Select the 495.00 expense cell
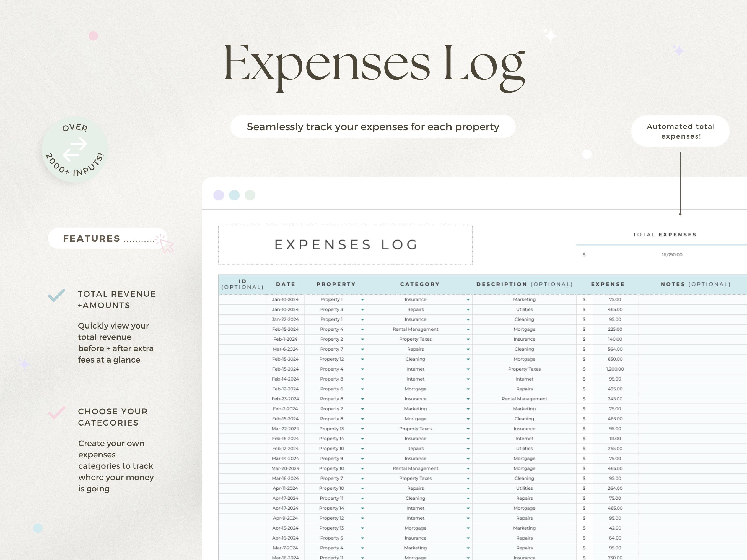Viewport: 747px width, 560px height. 615,389
